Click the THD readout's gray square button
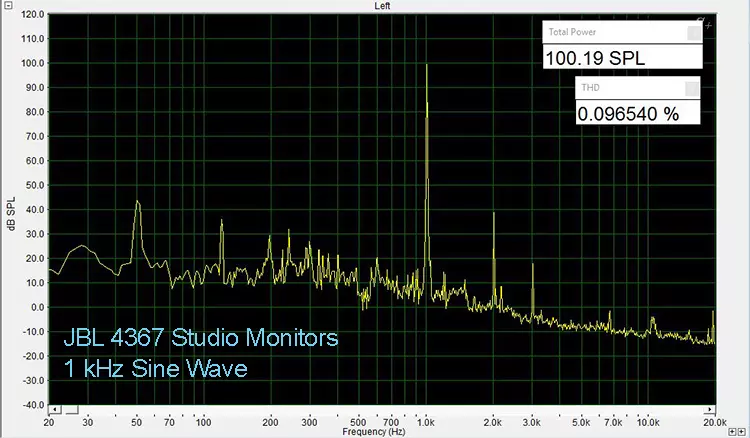The width and height of the screenshot is (750, 438). (692, 88)
